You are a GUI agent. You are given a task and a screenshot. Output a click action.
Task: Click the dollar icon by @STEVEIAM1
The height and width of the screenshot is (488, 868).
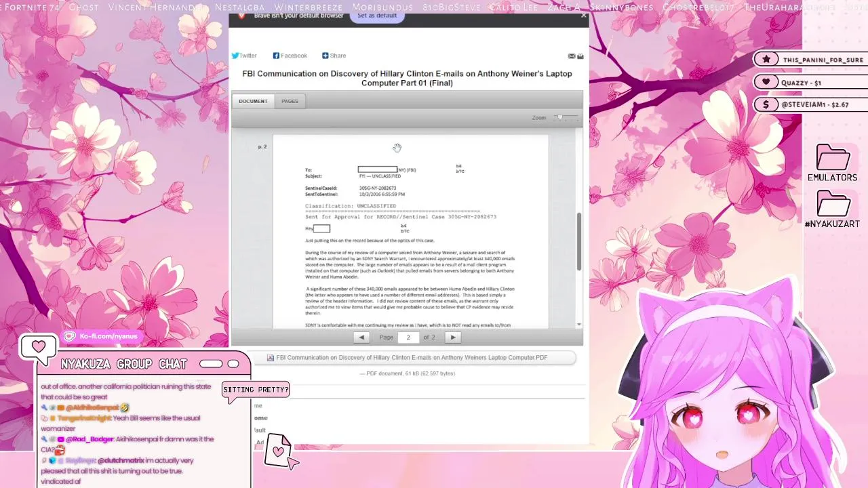(766, 104)
